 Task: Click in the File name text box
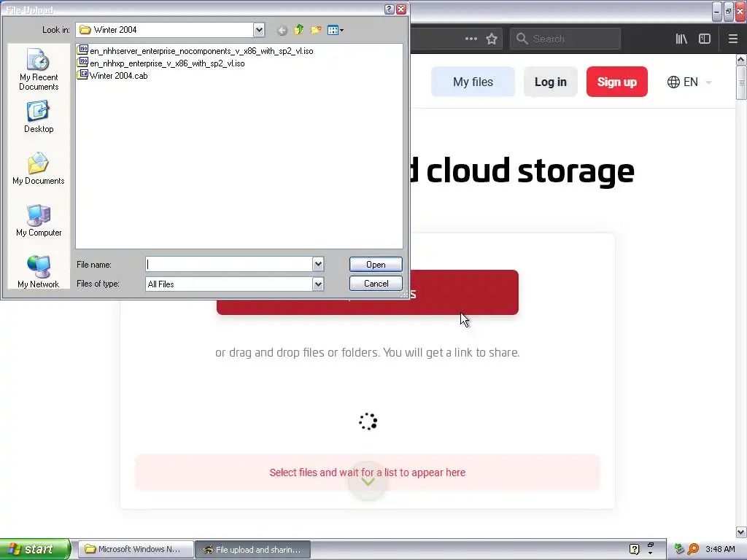pos(229,264)
